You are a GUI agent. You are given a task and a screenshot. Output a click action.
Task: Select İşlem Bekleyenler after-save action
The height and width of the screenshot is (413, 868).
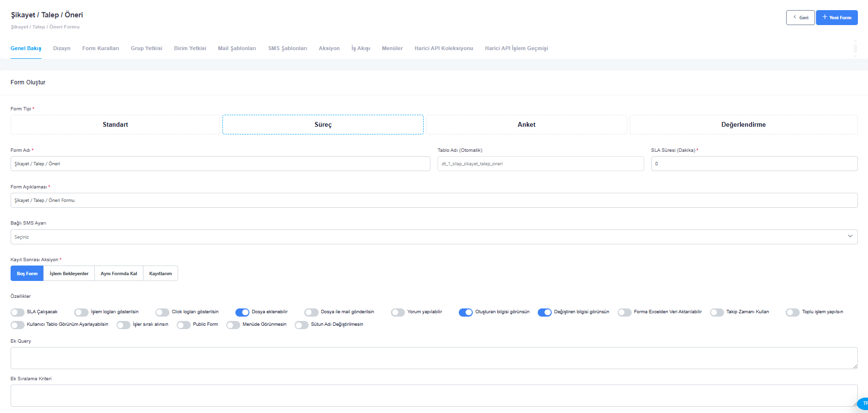[x=69, y=273]
